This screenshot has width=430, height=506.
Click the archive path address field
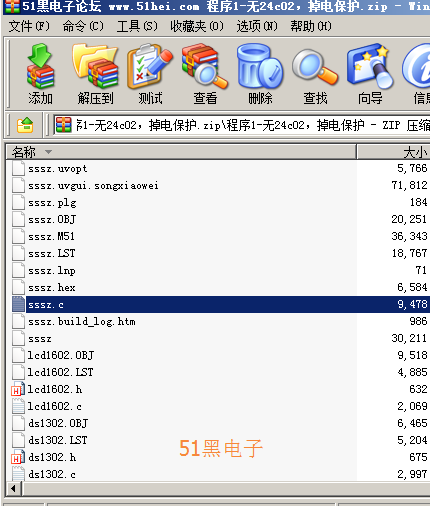242,125
